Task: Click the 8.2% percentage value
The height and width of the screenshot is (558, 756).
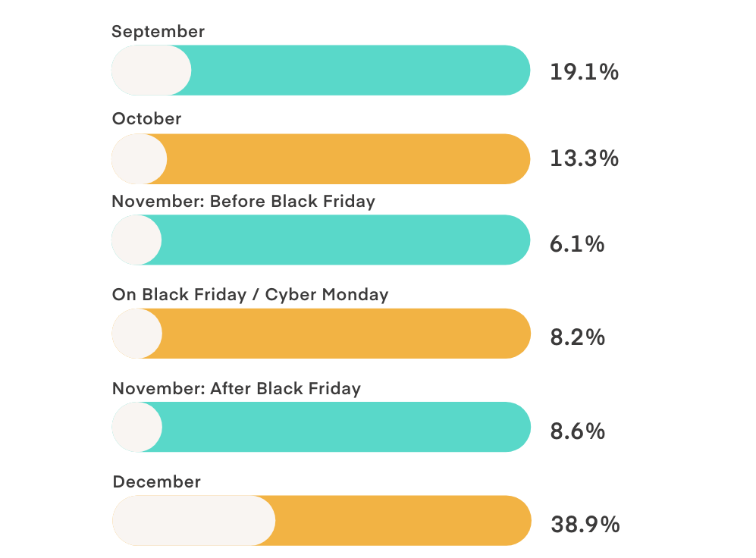Action: point(578,337)
